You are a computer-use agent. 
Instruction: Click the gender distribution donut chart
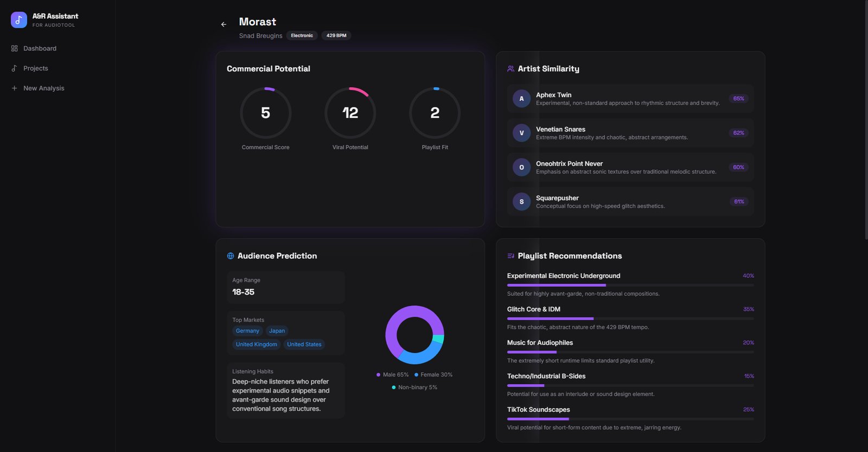coord(415,335)
